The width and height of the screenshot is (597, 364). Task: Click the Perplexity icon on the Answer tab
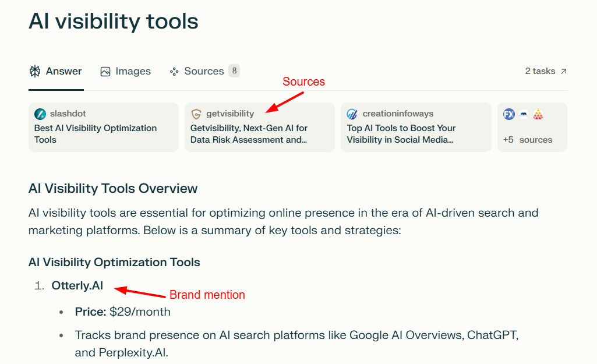(36, 72)
